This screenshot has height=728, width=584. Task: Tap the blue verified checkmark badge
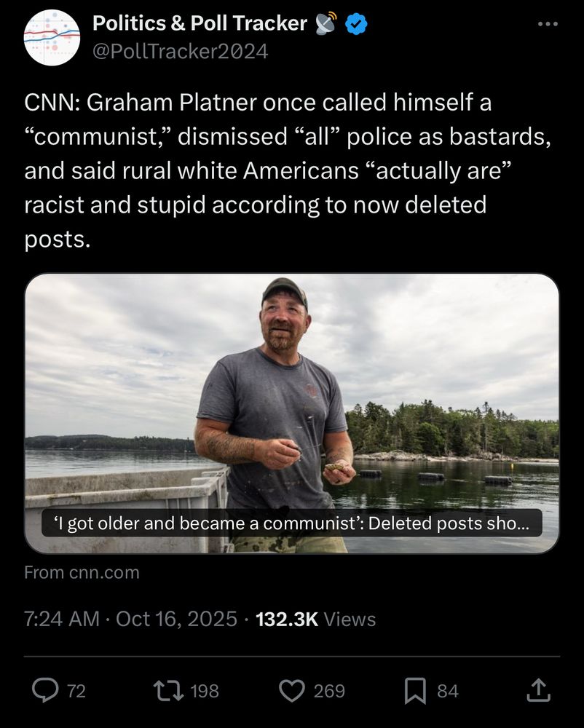point(356,24)
